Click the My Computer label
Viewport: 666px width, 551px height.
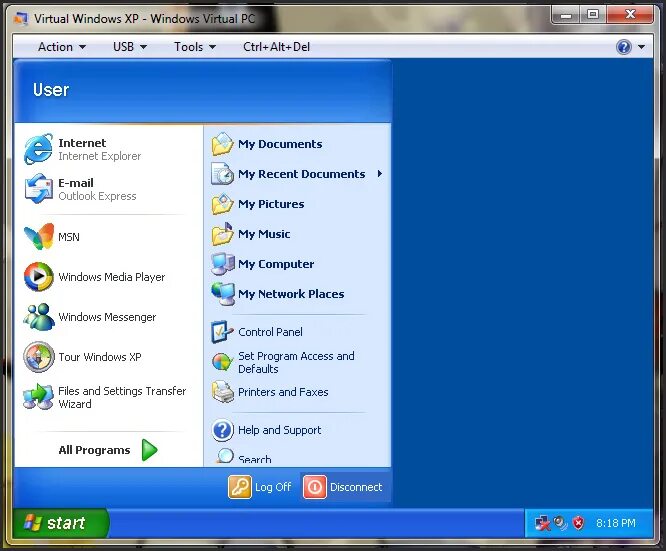click(x=276, y=264)
